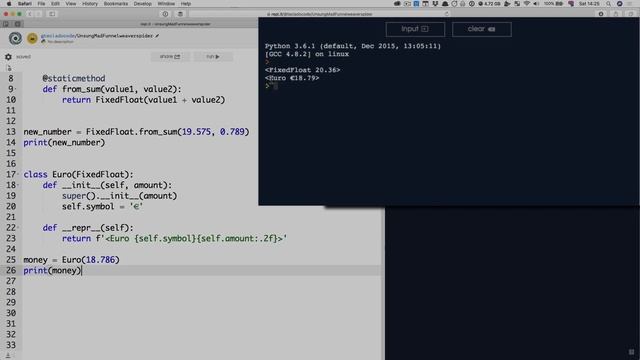Open the privacy report icon in Safari toolbar

coord(165,14)
